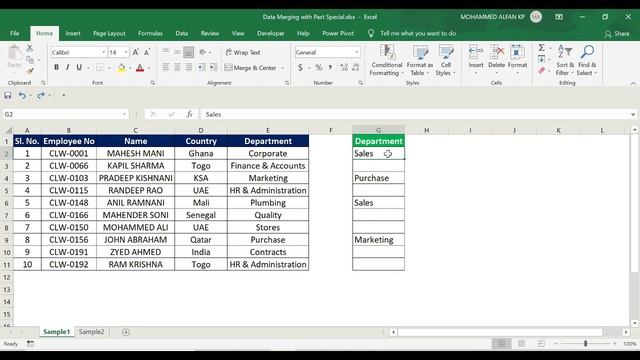The height and width of the screenshot is (360, 640).
Task: Click Clear eraser icon
Action: (542, 71)
